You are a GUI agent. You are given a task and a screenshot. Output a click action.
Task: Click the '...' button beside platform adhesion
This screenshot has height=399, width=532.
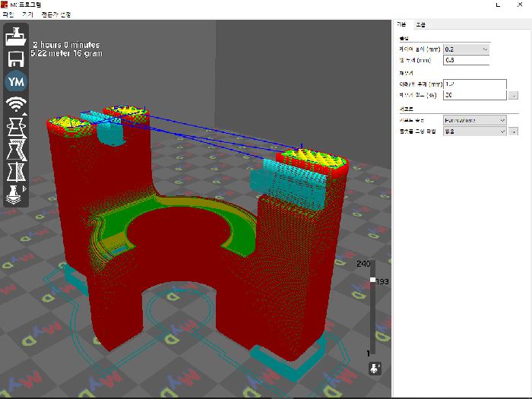coord(513,131)
